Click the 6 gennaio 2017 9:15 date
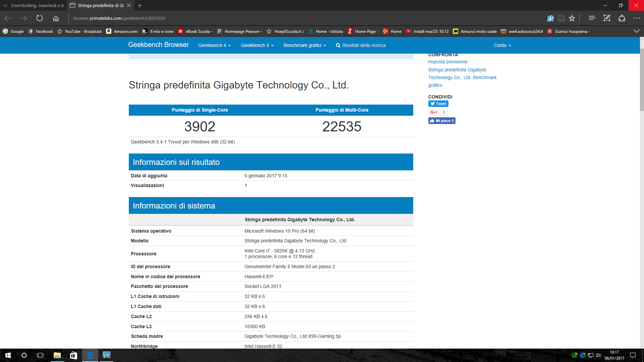The height and width of the screenshot is (362, 644). pyautogui.click(x=266, y=176)
